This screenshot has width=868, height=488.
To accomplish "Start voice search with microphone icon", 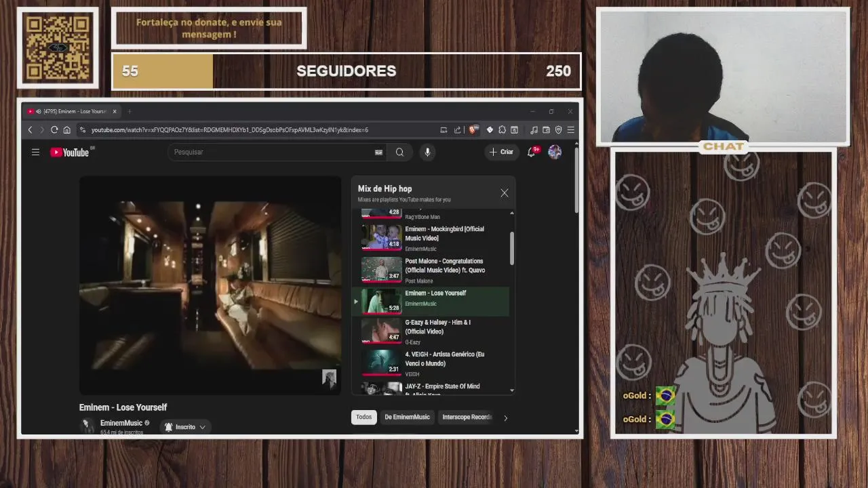I will pos(427,152).
